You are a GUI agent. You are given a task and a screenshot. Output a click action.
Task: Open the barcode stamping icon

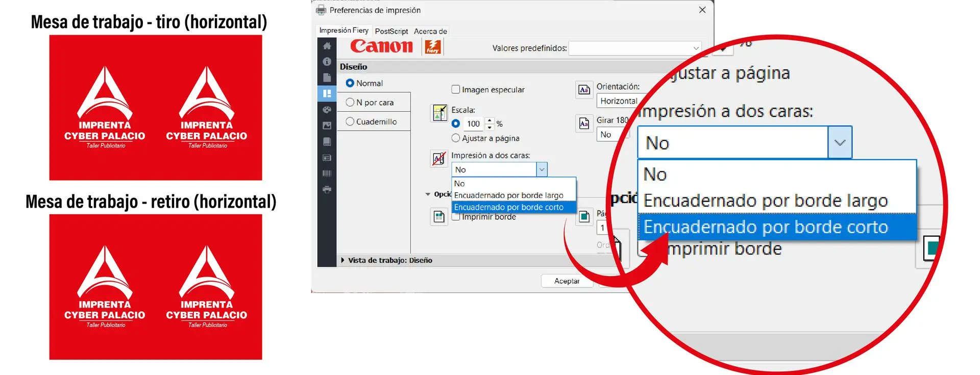click(x=327, y=173)
